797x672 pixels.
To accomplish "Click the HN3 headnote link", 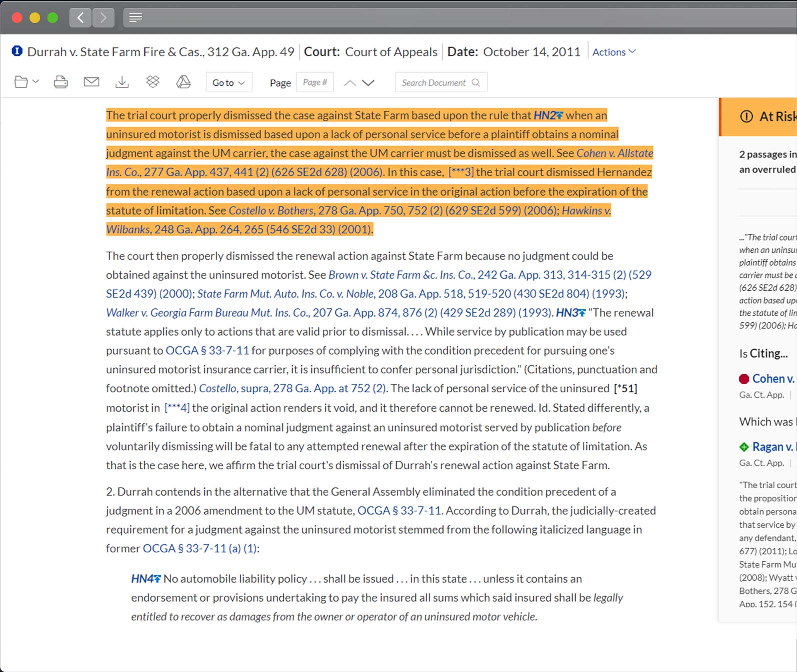I will point(571,313).
